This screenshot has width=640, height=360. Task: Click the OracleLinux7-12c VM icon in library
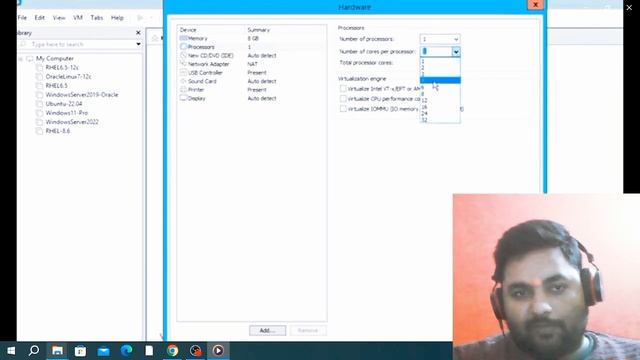pyautogui.click(x=39, y=76)
